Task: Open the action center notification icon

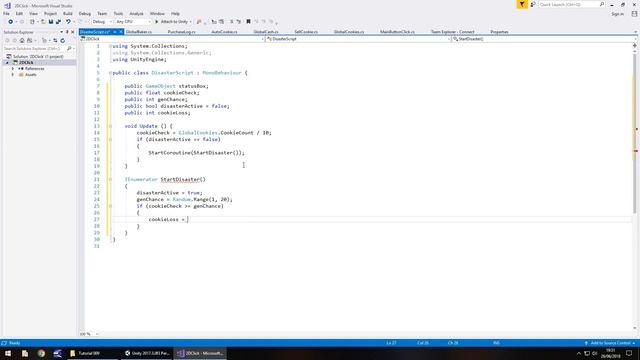Action: 629,353
